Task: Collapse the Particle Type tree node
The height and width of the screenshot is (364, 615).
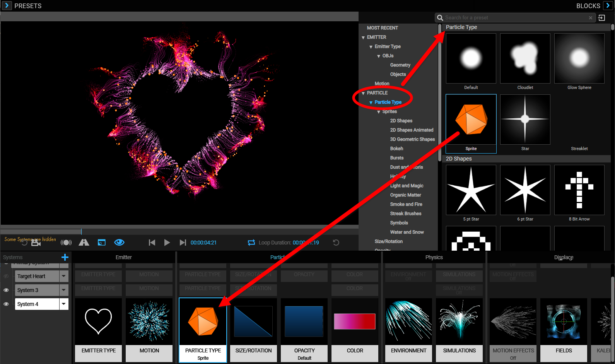Action: (371, 103)
